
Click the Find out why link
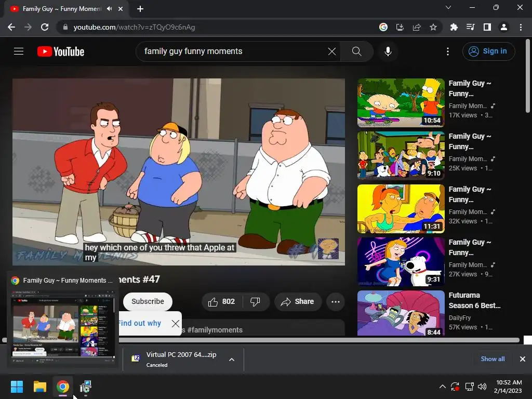click(x=139, y=323)
